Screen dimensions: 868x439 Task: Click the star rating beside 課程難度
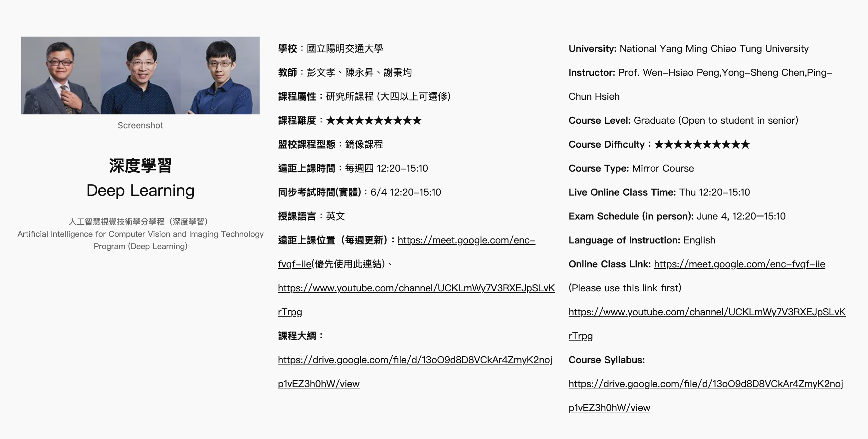coord(374,120)
